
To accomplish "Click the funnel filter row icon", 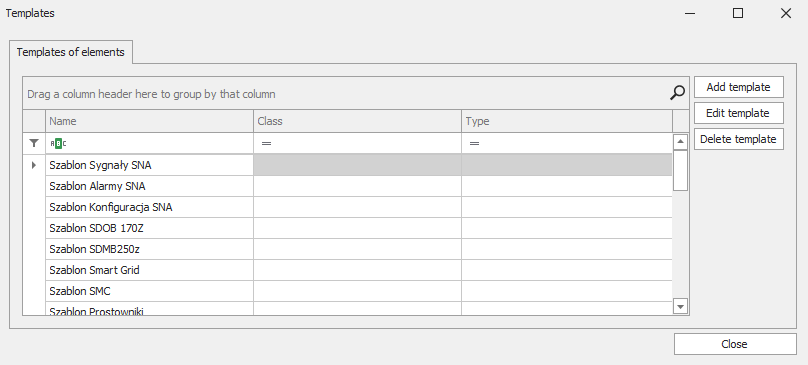I will coord(34,143).
